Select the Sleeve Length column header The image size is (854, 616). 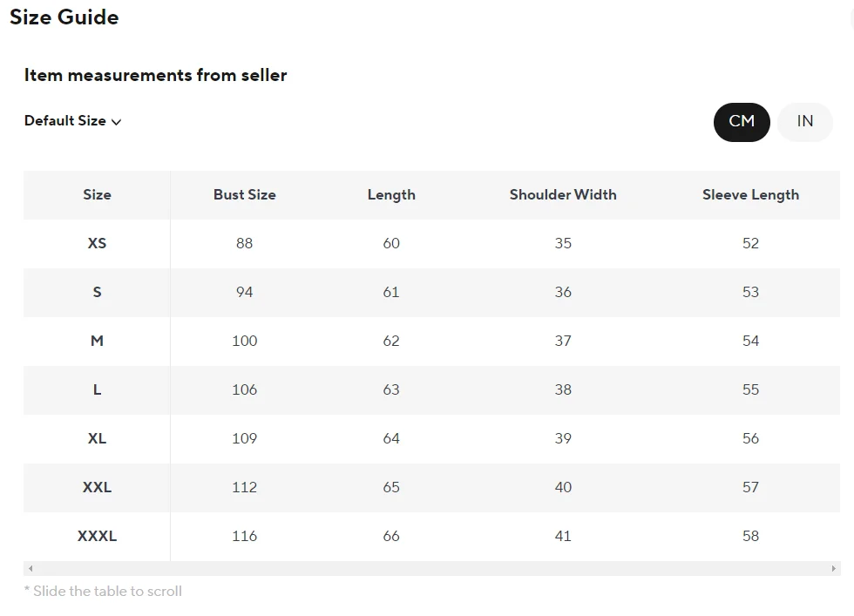click(x=750, y=195)
